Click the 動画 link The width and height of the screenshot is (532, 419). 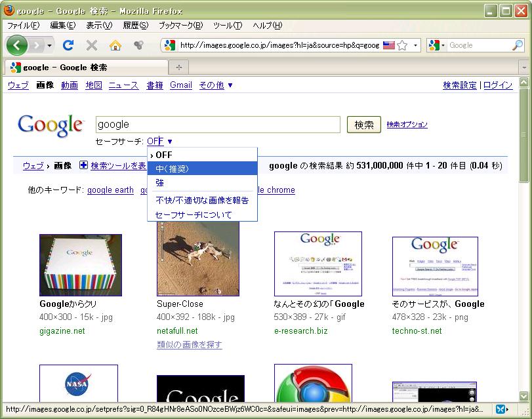(x=70, y=85)
